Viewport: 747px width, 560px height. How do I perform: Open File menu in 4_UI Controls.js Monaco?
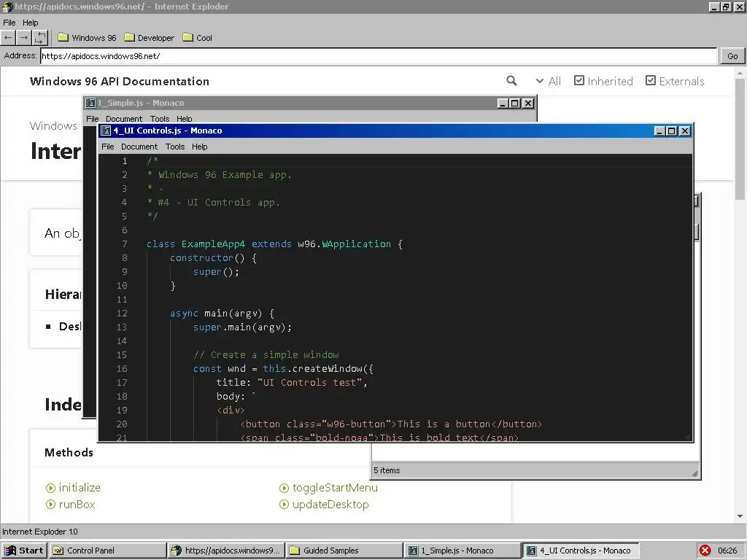(x=108, y=147)
